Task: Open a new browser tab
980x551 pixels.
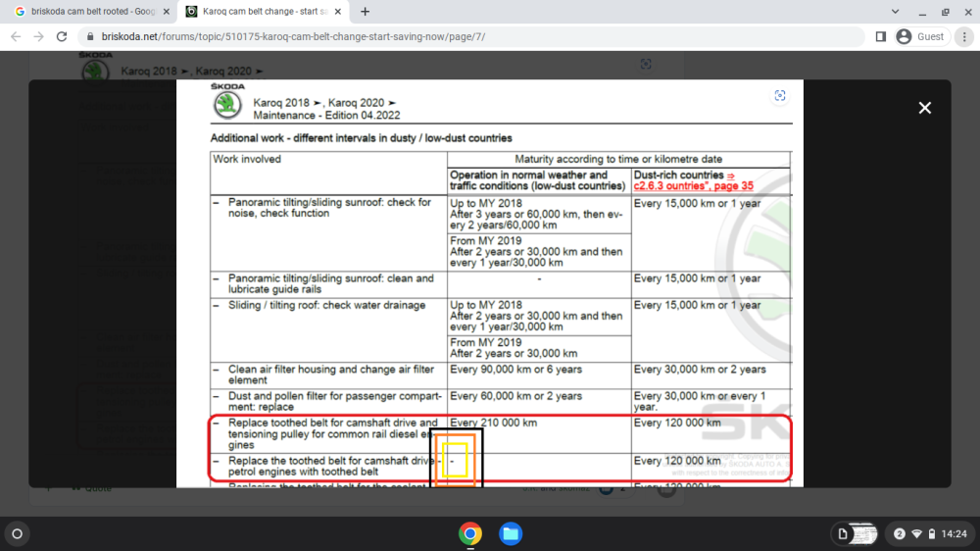Action: coord(365,11)
